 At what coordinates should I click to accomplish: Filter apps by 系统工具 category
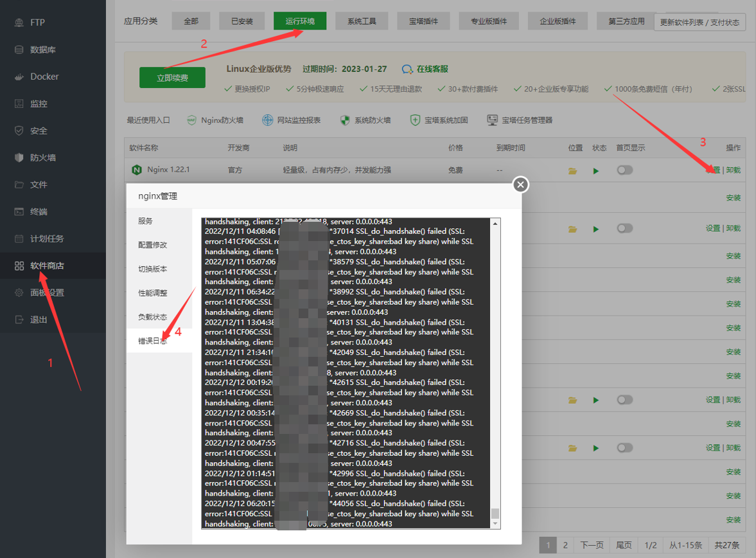point(362,21)
